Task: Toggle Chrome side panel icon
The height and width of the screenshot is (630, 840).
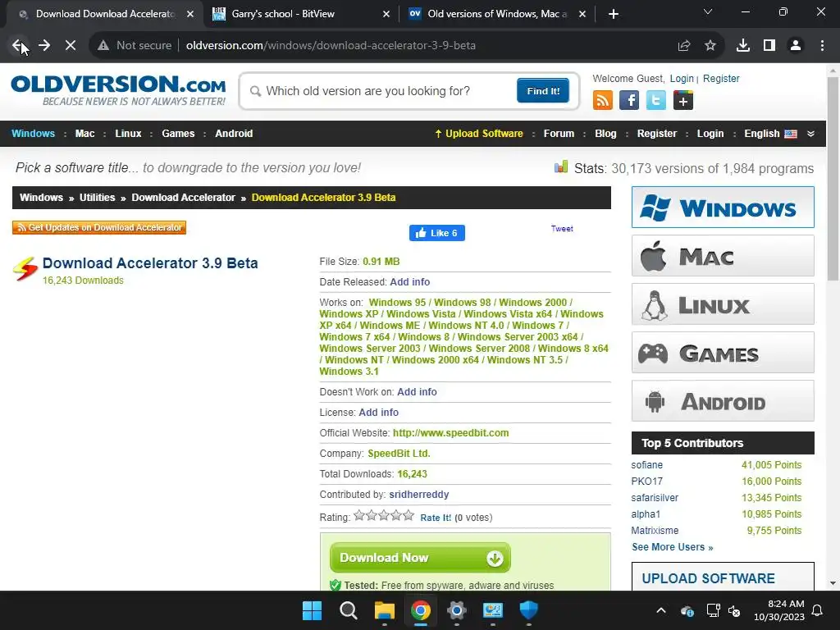Action: pyautogui.click(x=769, y=46)
